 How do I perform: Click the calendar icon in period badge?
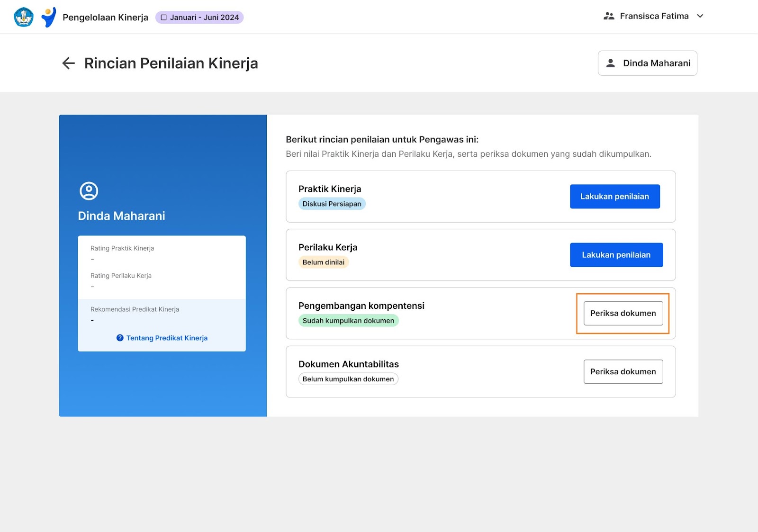[x=163, y=18]
